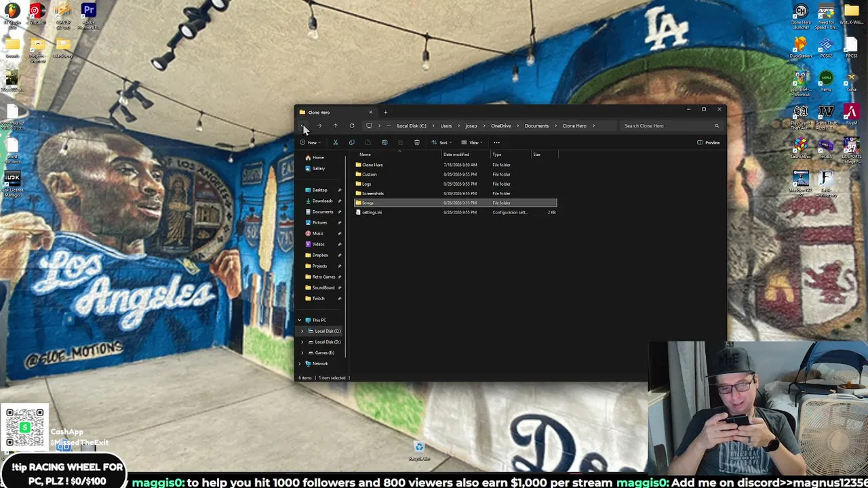Open Documents in the navigation pane
This screenshot has height=488, width=868.
point(322,211)
